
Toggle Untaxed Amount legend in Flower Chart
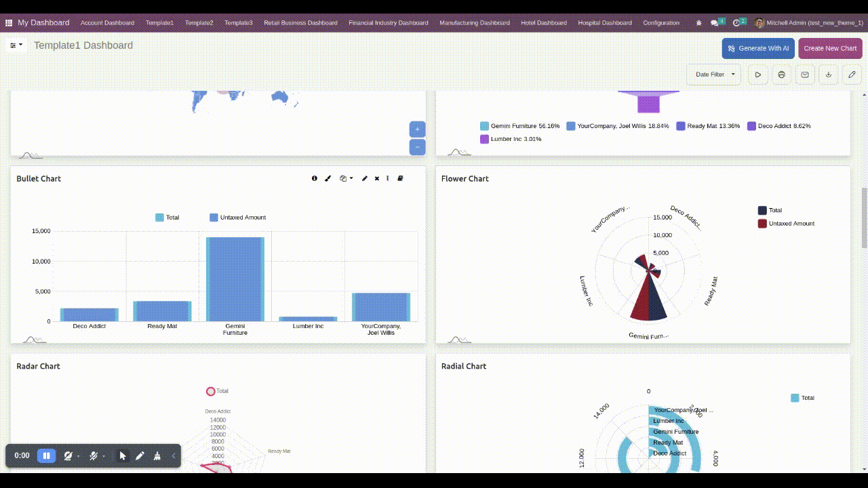coord(787,224)
